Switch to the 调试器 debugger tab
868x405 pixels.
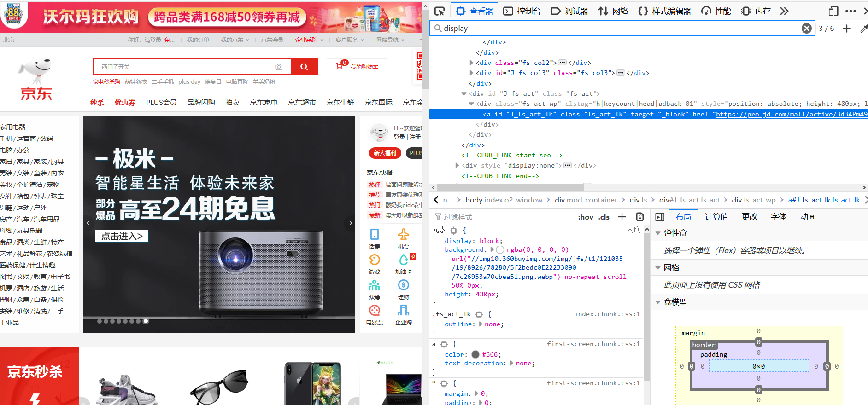(570, 11)
